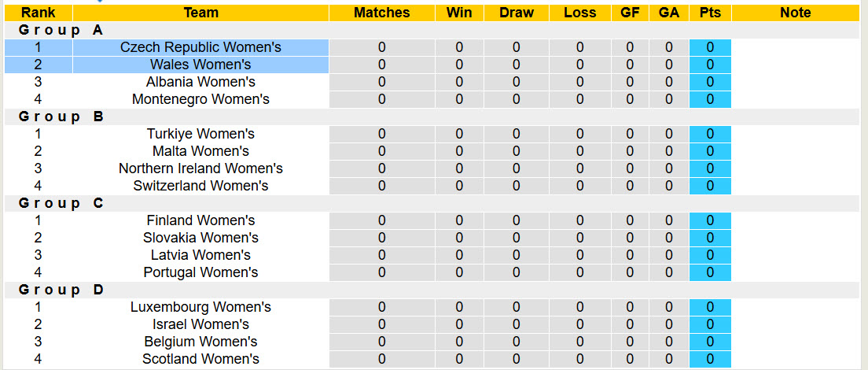Sort by the Matches column header
This screenshot has width=868, height=370.
381,13
